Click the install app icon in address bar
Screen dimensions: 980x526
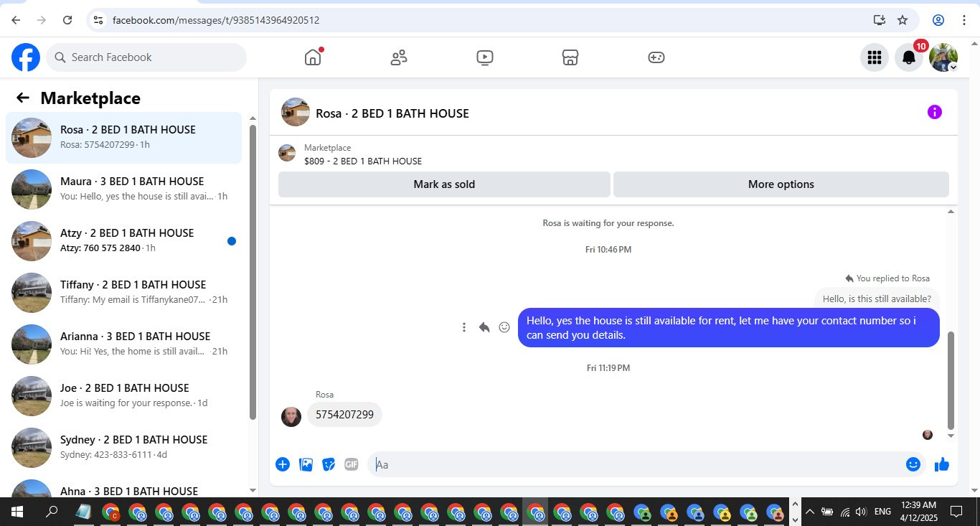[880, 20]
